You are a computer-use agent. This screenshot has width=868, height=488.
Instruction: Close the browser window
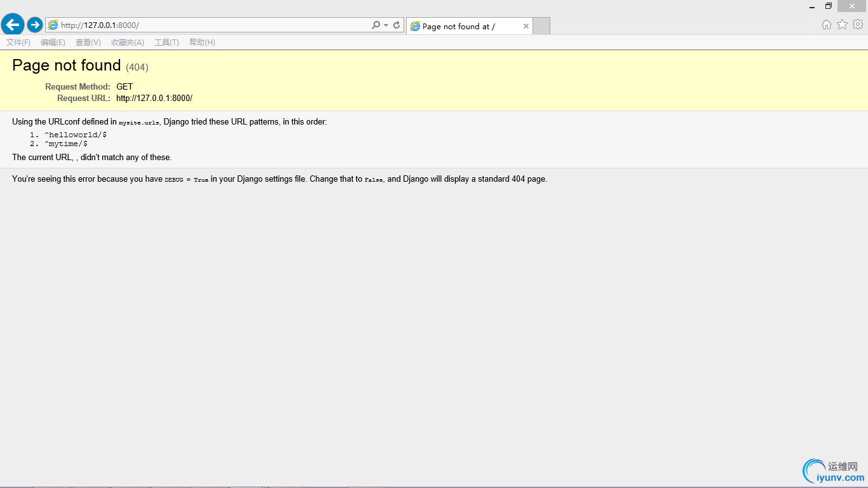(852, 6)
